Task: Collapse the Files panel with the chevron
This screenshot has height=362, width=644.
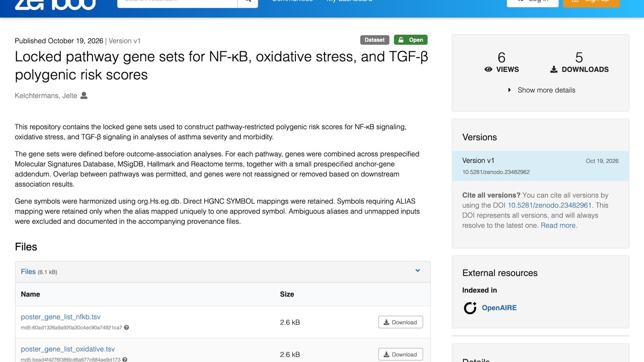Action: point(418,270)
